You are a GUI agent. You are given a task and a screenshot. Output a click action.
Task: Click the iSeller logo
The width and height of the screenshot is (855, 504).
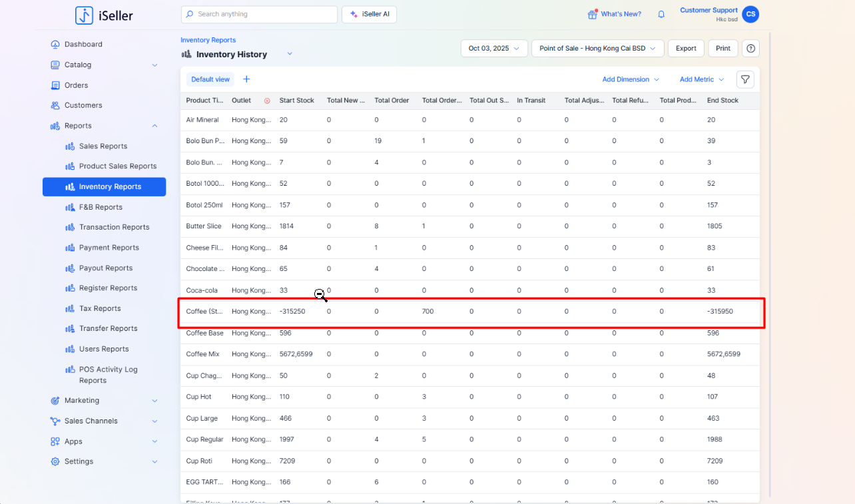pyautogui.click(x=104, y=15)
